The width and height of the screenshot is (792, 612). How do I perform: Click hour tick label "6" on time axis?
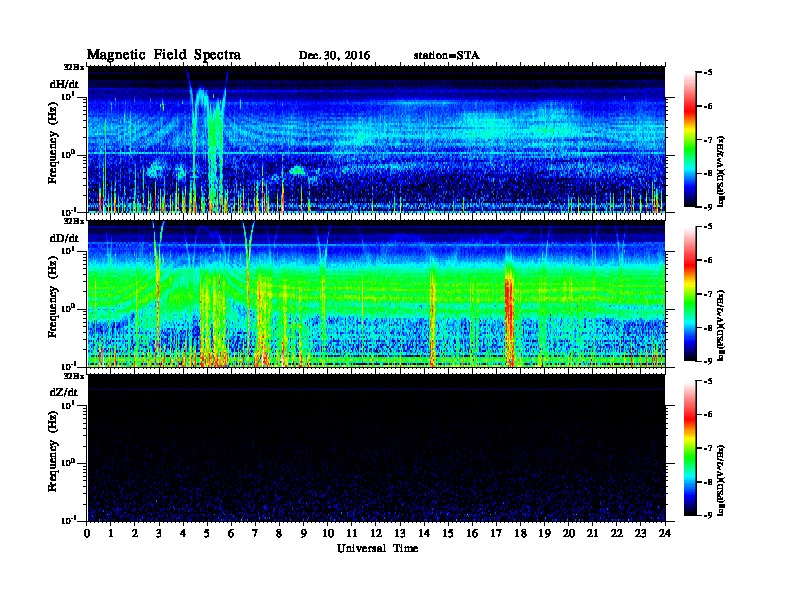point(231,534)
